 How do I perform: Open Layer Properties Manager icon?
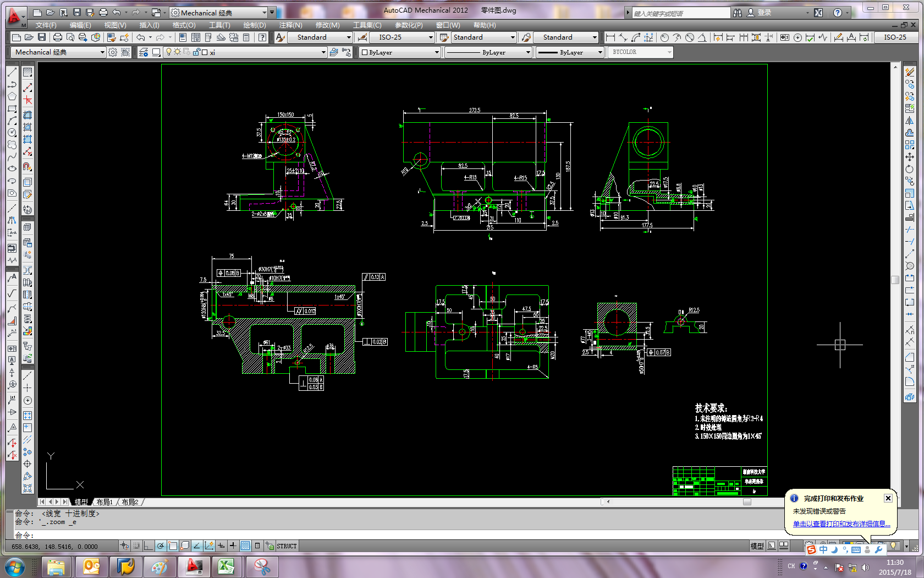click(x=143, y=52)
